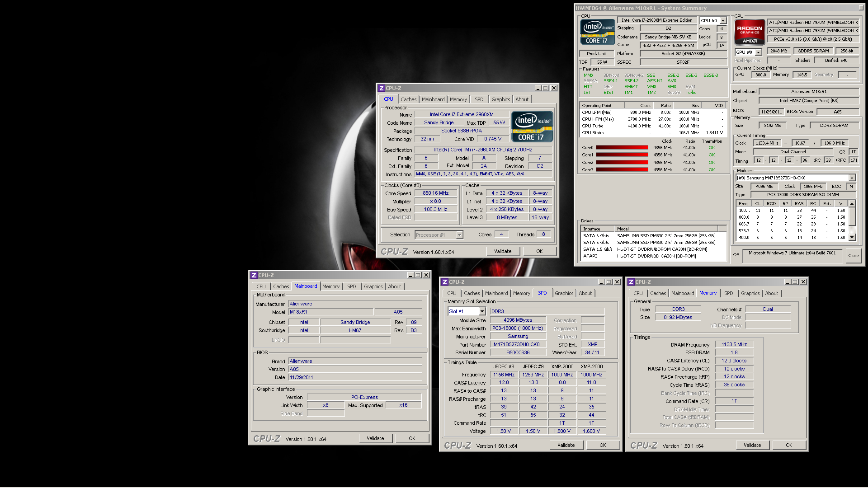Click the Intel Core i7 Extreme 2960XM name field
The height and width of the screenshot is (488, 868).
(462, 115)
